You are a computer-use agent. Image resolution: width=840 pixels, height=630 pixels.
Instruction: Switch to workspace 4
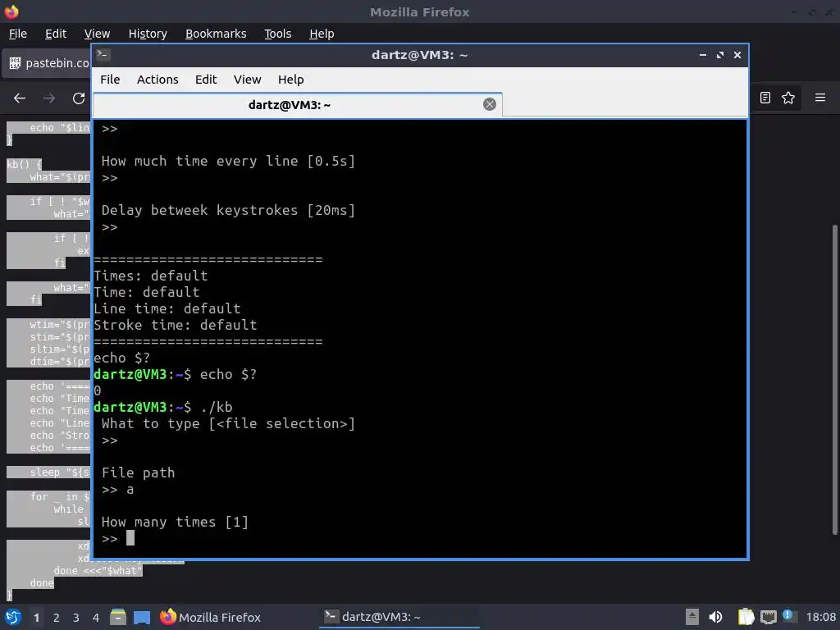[96, 618]
